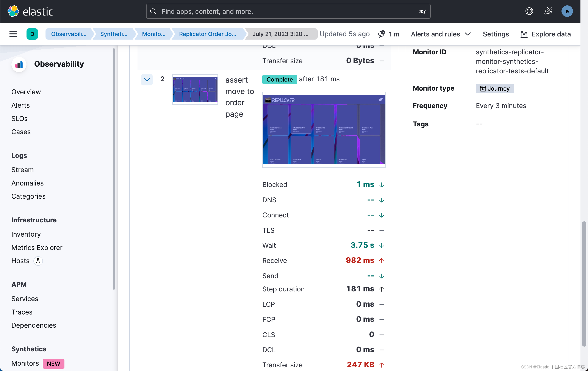Click the Replicator Order Jo... breadcrumb
Image resolution: width=588 pixels, height=371 pixels.
click(207, 34)
